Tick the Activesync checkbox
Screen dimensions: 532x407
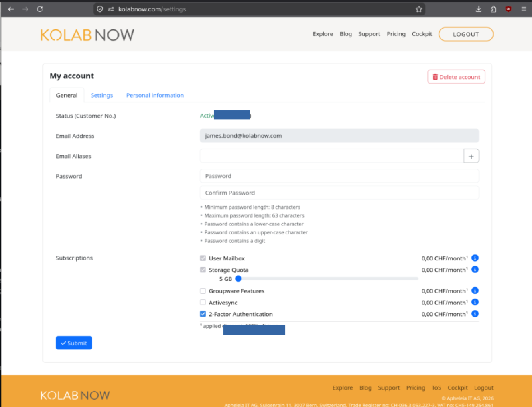(x=203, y=302)
